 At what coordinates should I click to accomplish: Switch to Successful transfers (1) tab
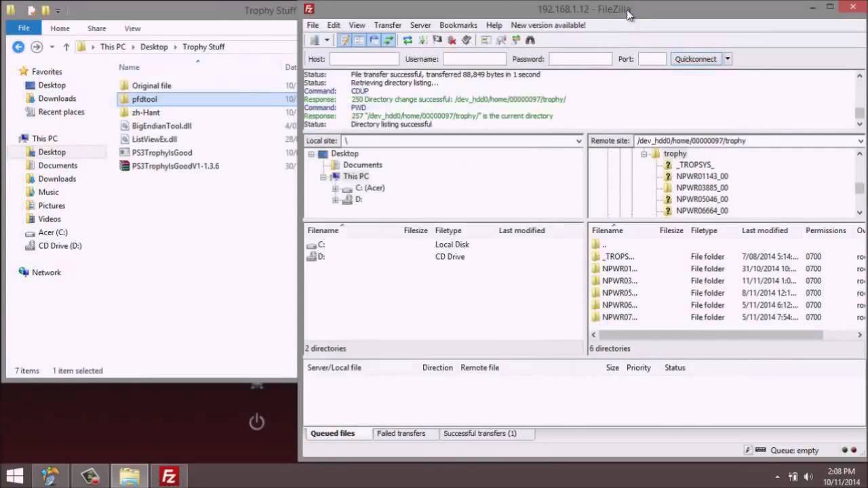point(479,434)
